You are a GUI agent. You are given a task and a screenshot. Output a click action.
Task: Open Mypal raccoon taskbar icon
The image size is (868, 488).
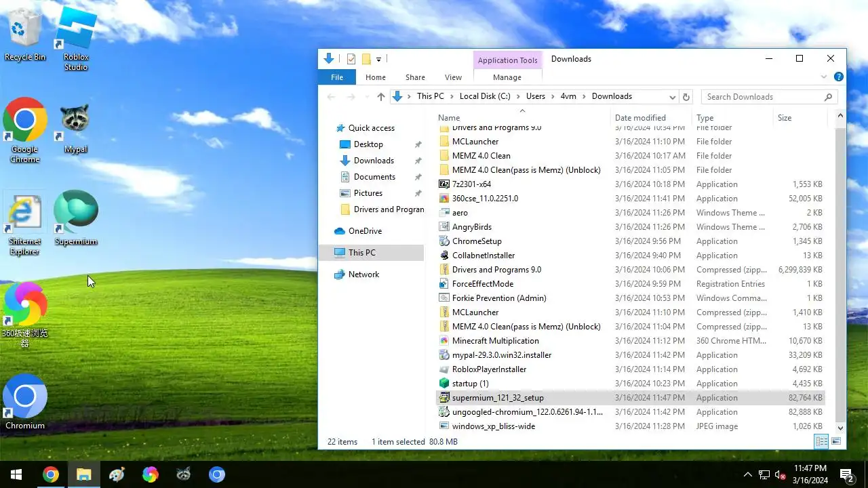pyautogui.click(x=183, y=474)
